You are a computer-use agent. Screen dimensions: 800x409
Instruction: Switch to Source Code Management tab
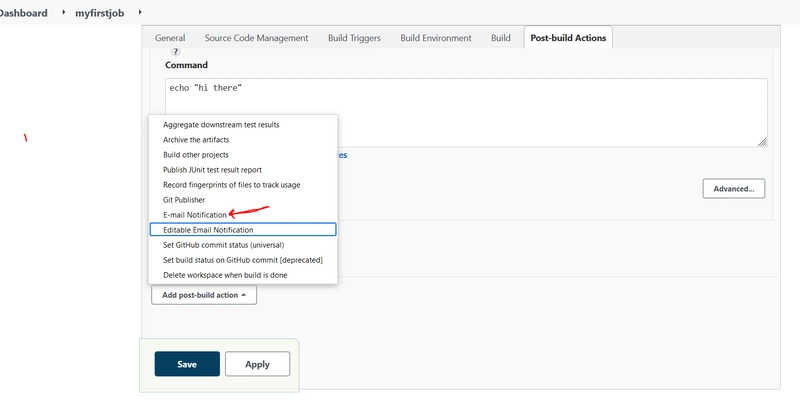256,38
